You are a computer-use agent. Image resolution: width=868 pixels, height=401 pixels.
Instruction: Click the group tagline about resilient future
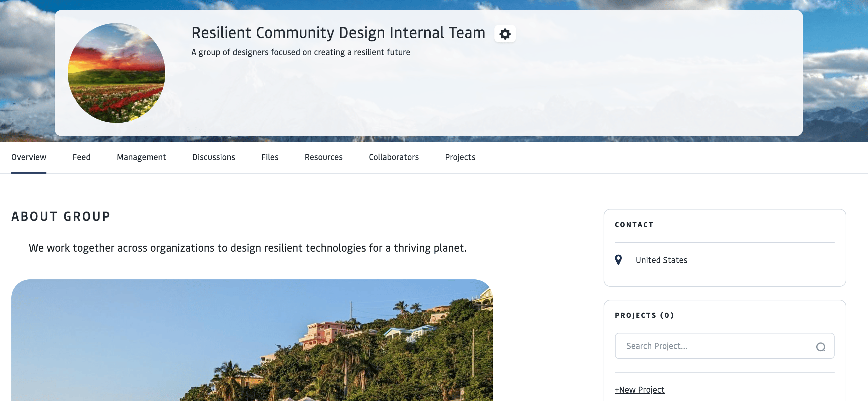[300, 52]
